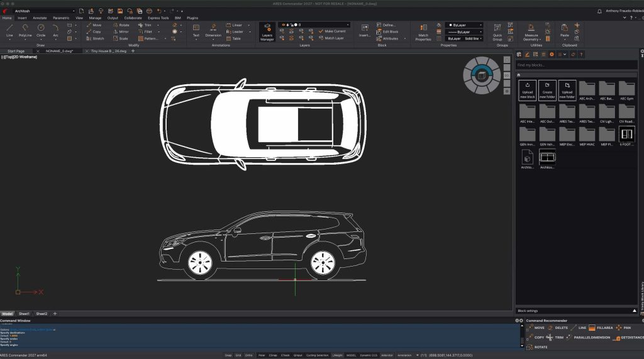Open the Quick Group tool
The width and height of the screenshot is (644, 359).
coord(497,32)
